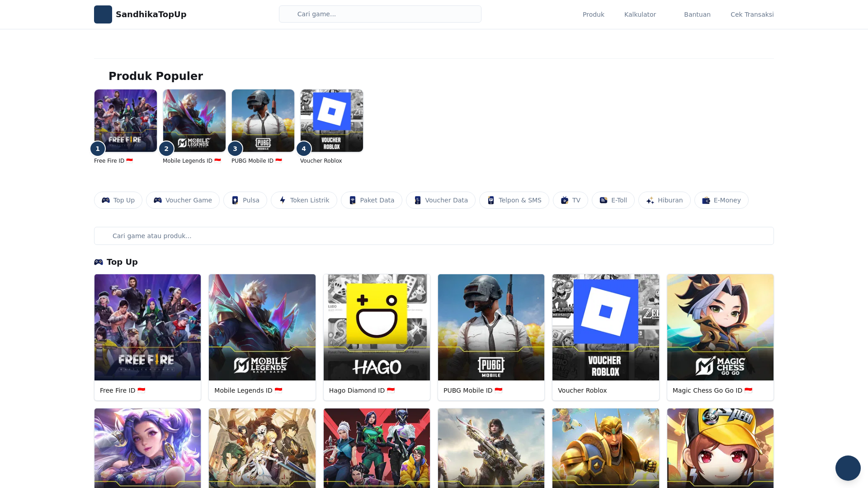This screenshot has height=488, width=868.
Task: Open the popular Free Fire ID thumbnail
Action: click(126, 121)
